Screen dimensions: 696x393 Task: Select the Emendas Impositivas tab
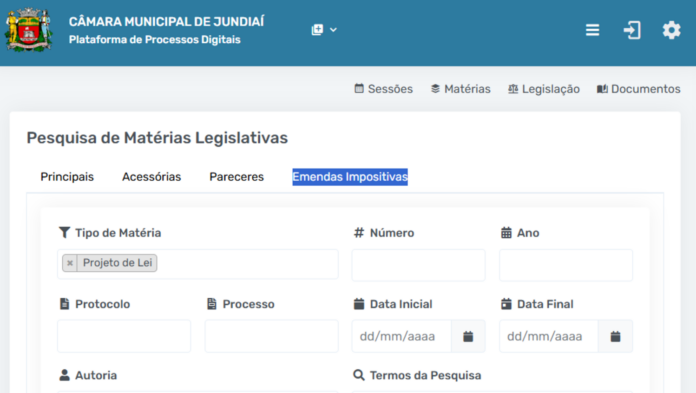(350, 177)
